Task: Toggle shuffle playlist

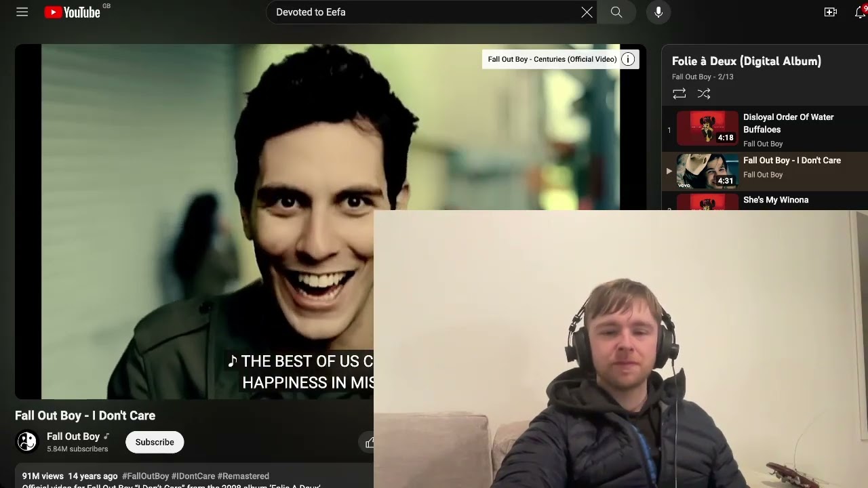Action: click(x=704, y=94)
